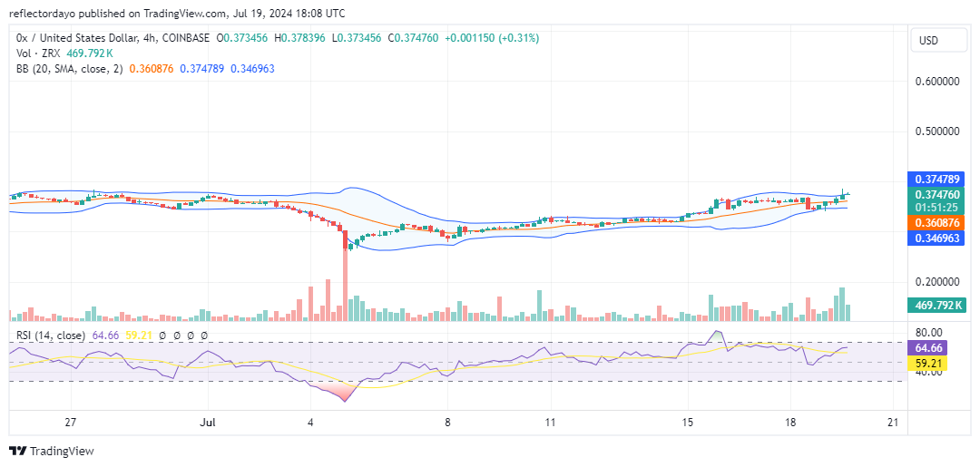Screen dimensions: 980x467
Task: Click the publisher line reflectordayo published on TradingView.com
Action: tap(176, 13)
